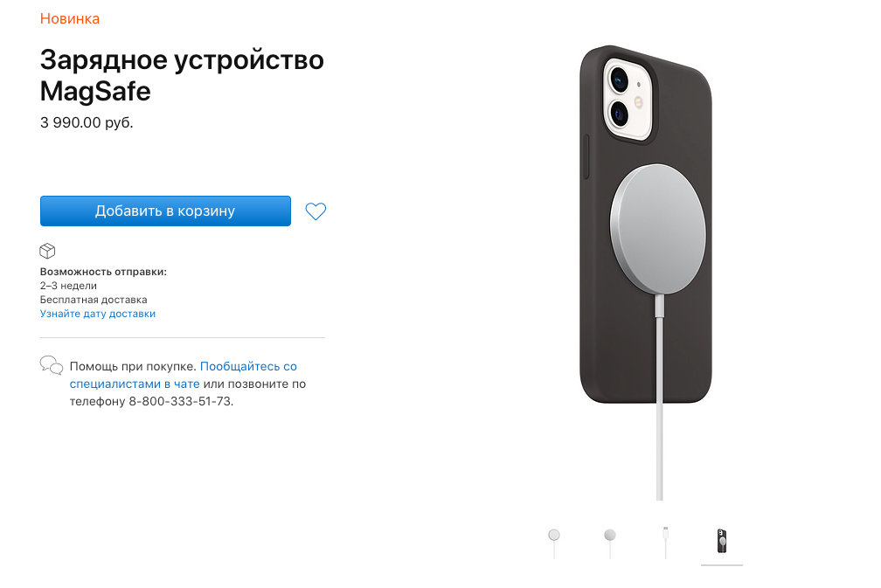Select third thumbnail showing USB-C connector
881x588 pixels.
tap(665, 542)
